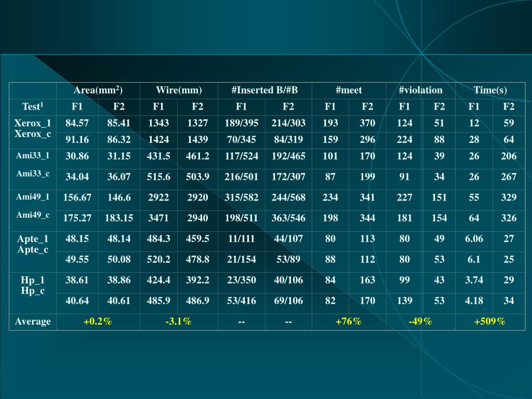Select the "Ami49_c" row label
The image size is (532, 399).
coord(33,215)
